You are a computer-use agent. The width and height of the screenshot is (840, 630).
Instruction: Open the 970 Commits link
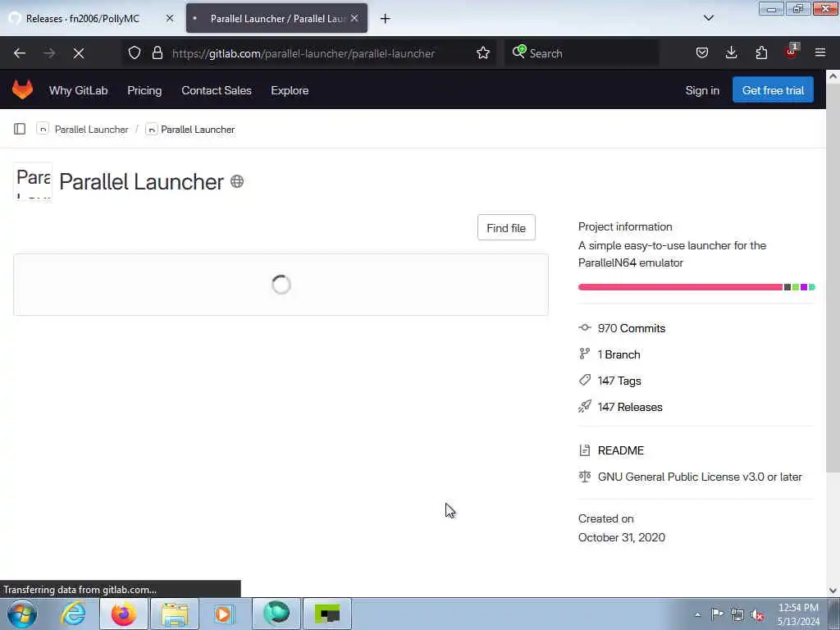631,328
